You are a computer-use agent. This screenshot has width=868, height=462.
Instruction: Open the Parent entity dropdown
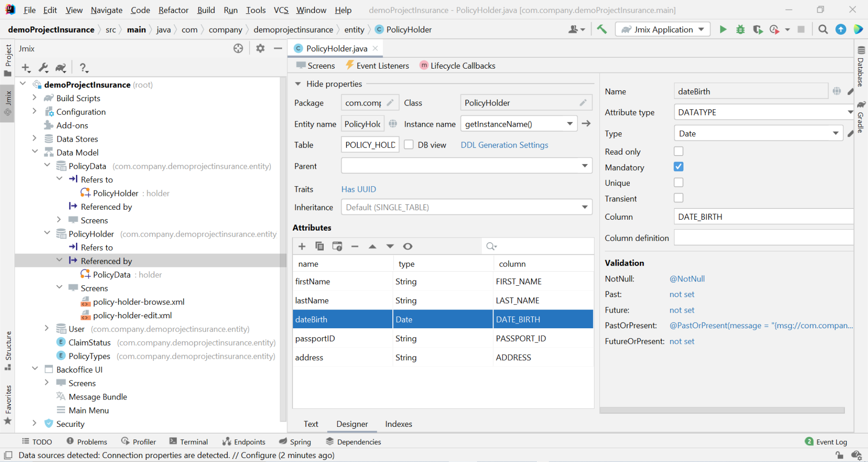click(585, 166)
